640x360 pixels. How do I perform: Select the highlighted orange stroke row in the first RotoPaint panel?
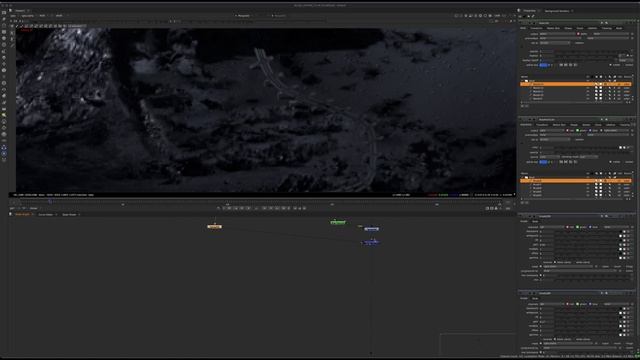[x=576, y=84]
